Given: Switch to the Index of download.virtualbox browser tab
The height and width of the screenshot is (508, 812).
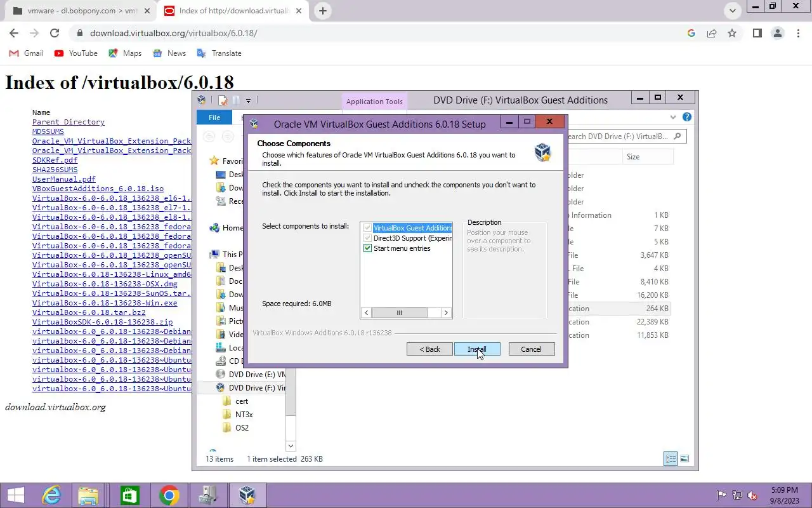Looking at the screenshot, I should [232, 11].
